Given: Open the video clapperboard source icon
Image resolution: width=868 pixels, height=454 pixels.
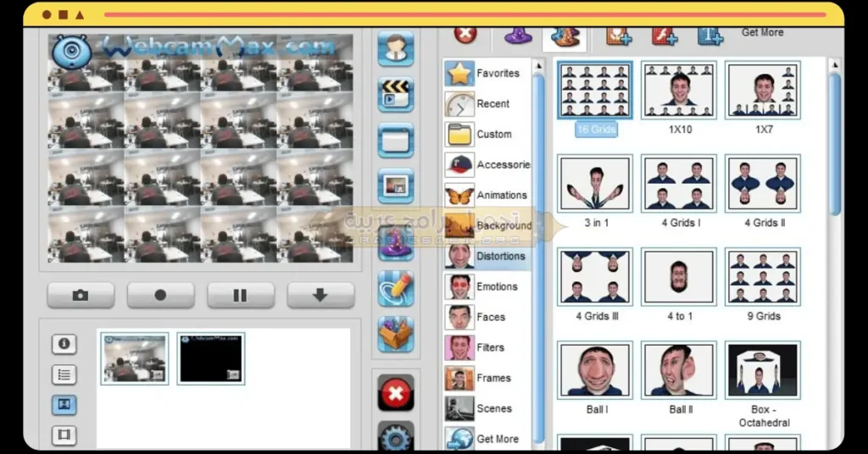Looking at the screenshot, I should coord(396,95).
